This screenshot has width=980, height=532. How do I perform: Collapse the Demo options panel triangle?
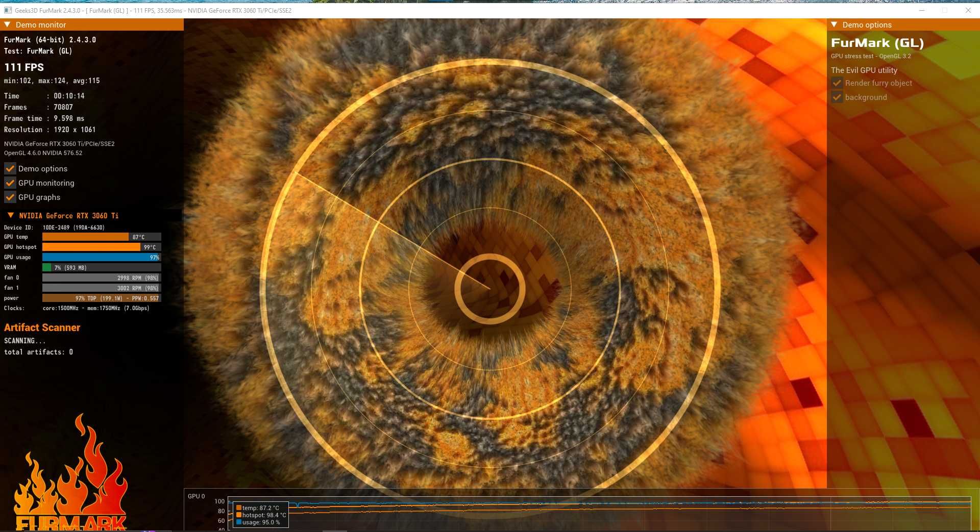834,24
